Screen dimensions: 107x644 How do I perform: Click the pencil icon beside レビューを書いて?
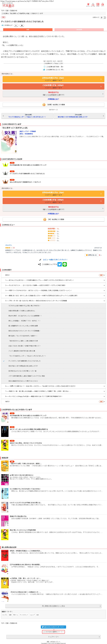40,260
